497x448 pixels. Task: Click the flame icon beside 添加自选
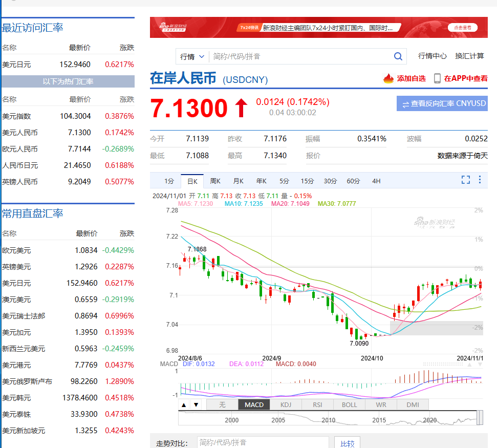click(x=388, y=78)
